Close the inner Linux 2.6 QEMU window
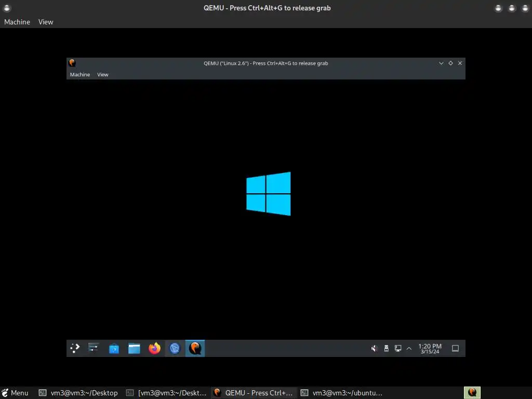Screen dimensions: 532x399 (x=460, y=63)
